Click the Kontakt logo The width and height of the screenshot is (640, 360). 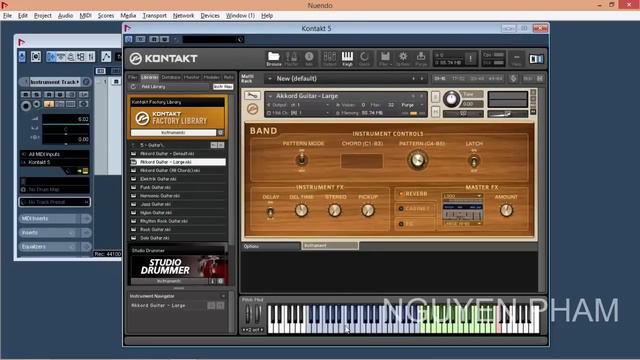pos(163,58)
